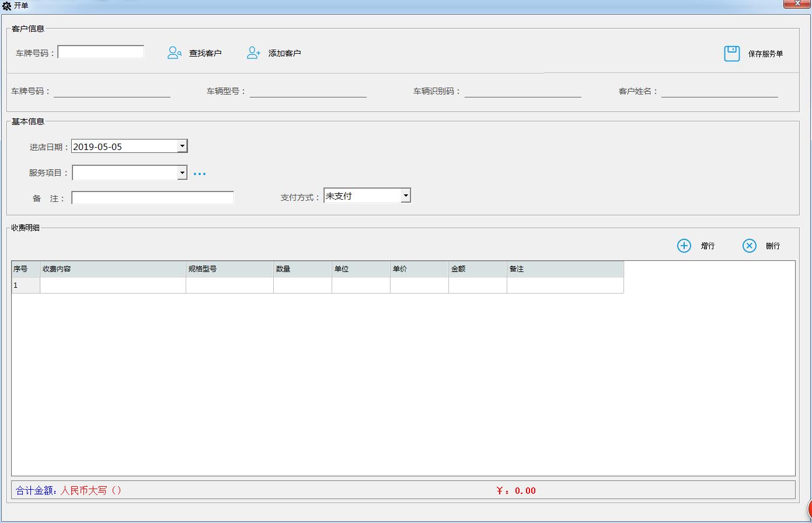
Task: Delete a row using the circled X icon
Action: (749, 246)
